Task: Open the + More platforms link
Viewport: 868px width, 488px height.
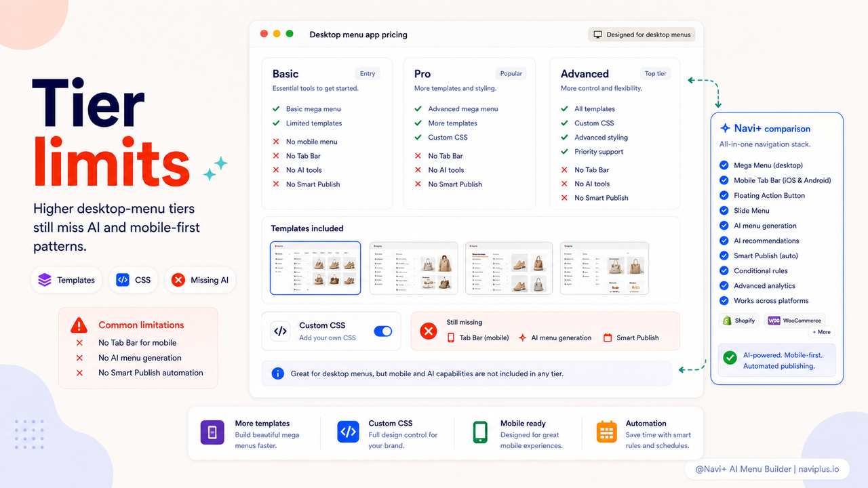Action: tap(821, 332)
